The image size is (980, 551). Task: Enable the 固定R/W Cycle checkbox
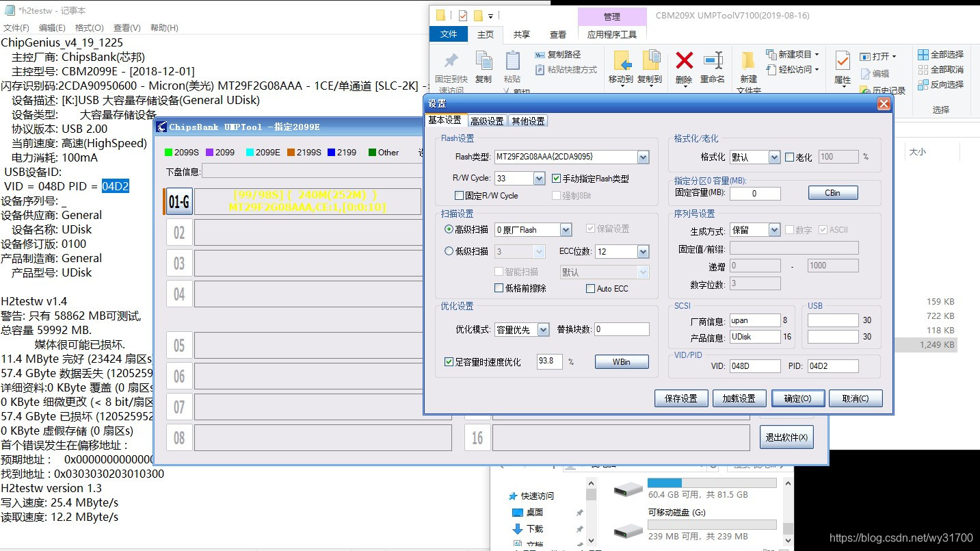[460, 196]
